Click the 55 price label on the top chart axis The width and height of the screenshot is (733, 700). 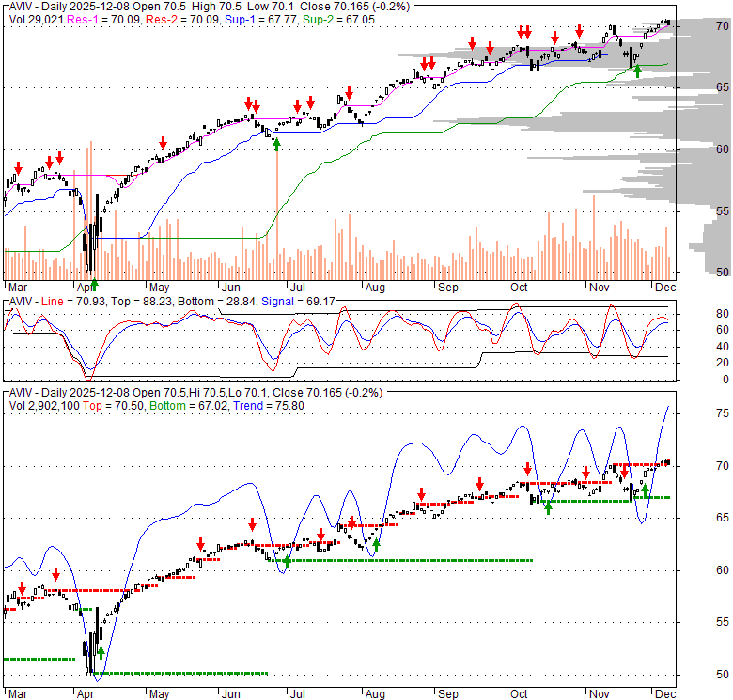click(x=723, y=211)
